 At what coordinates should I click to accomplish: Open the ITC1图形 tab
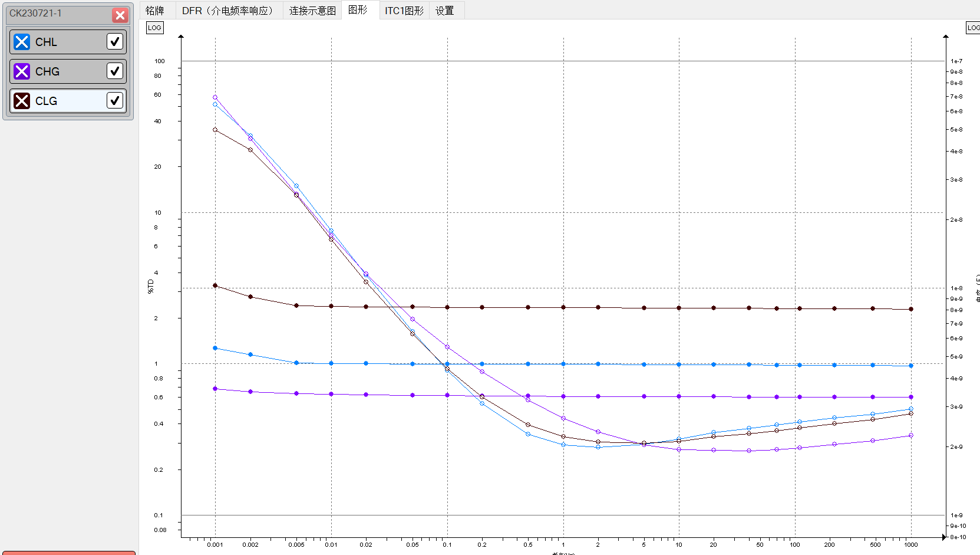[404, 10]
